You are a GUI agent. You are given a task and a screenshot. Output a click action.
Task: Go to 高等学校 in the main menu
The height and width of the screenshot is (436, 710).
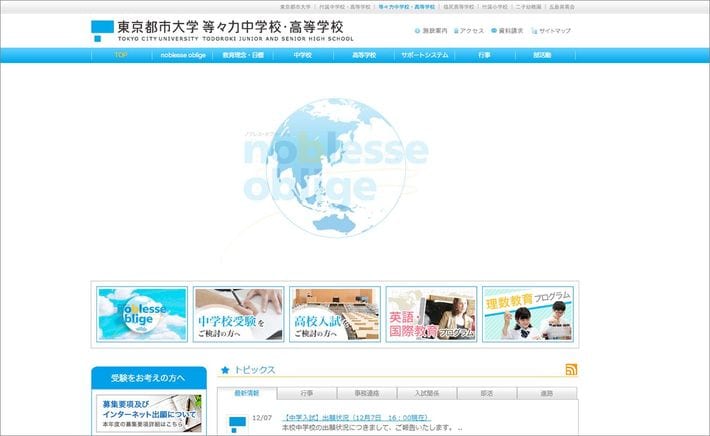(x=364, y=55)
